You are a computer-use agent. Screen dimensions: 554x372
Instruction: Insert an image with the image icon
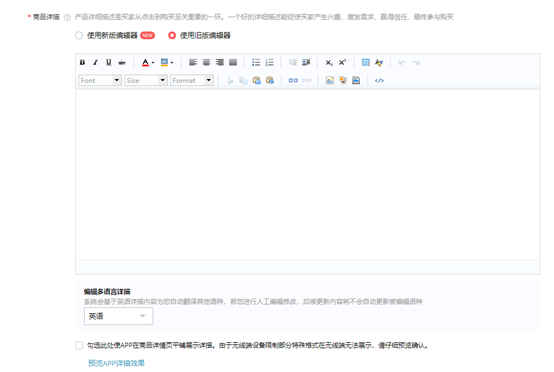pyautogui.click(x=330, y=81)
